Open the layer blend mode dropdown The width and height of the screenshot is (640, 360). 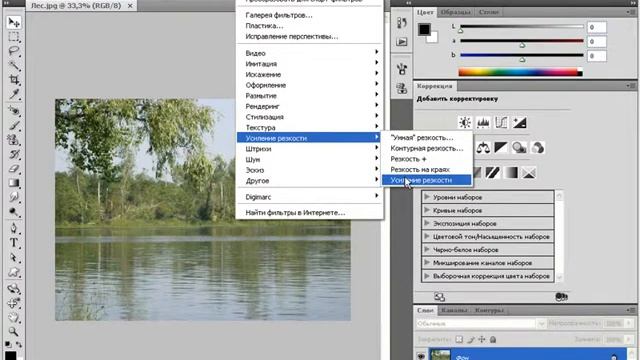point(481,324)
